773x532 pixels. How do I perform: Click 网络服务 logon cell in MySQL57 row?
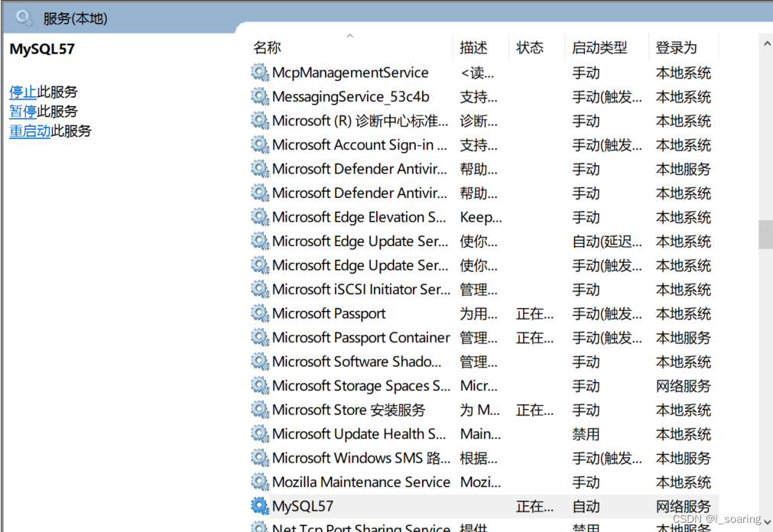click(x=684, y=506)
